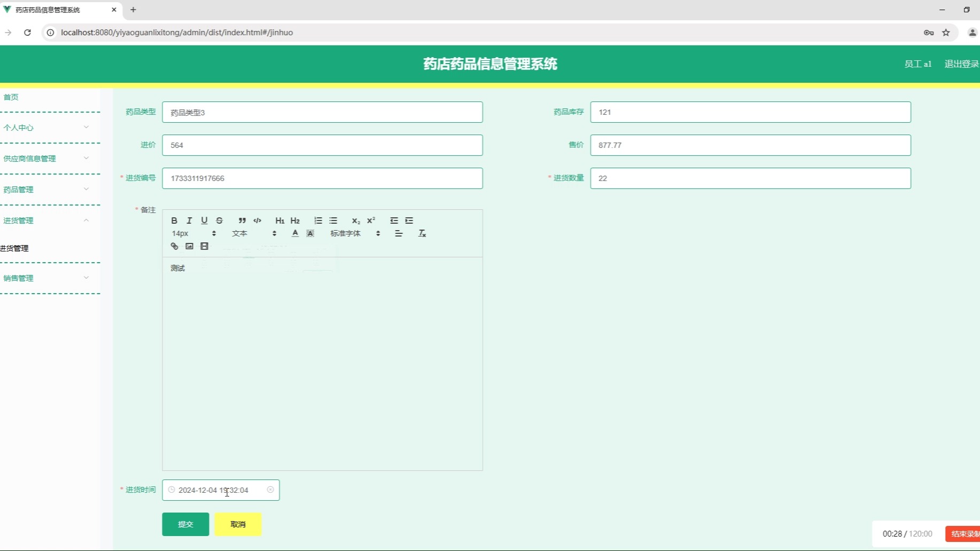Clear the 进货时间 date value
980x551 pixels.
(x=270, y=490)
